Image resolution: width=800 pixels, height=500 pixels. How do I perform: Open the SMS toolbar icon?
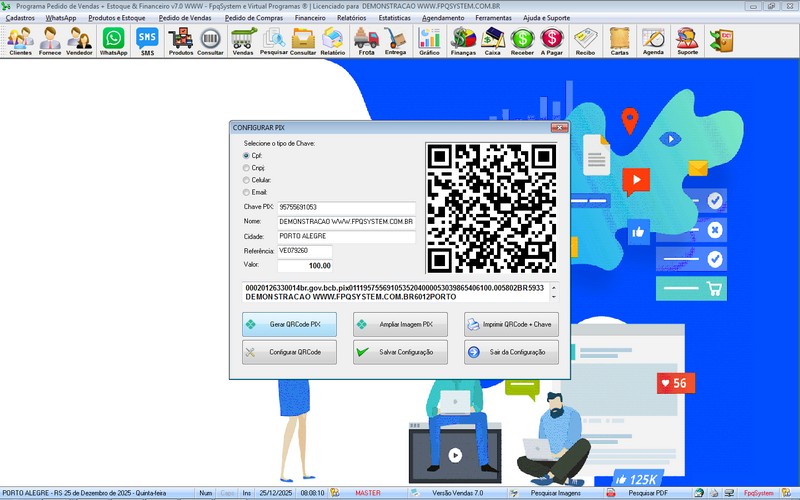(147, 41)
